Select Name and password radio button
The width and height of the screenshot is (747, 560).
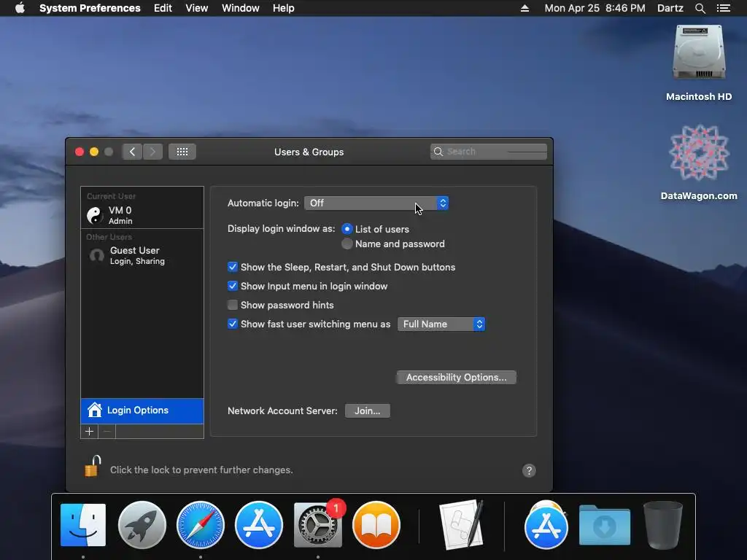(x=347, y=244)
